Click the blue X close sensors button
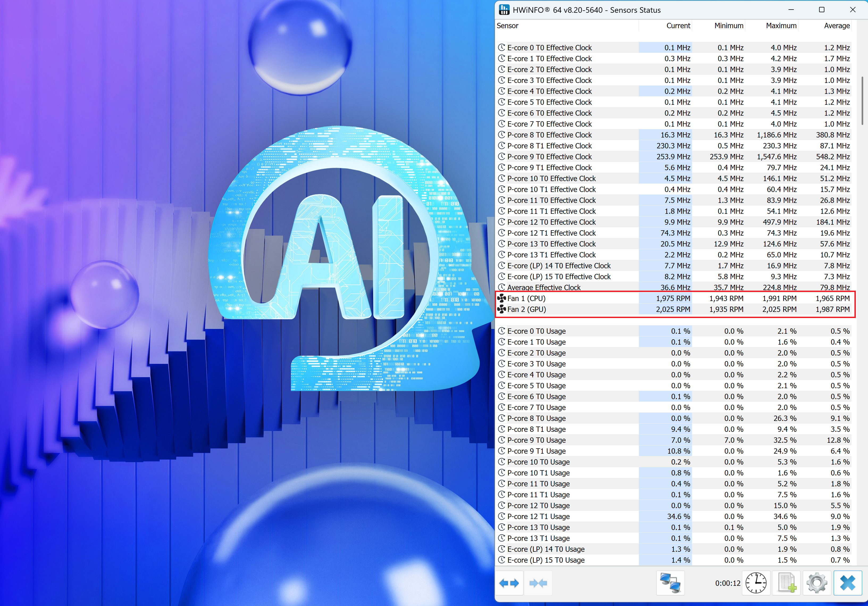Image resolution: width=868 pixels, height=606 pixels. point(848,583)
